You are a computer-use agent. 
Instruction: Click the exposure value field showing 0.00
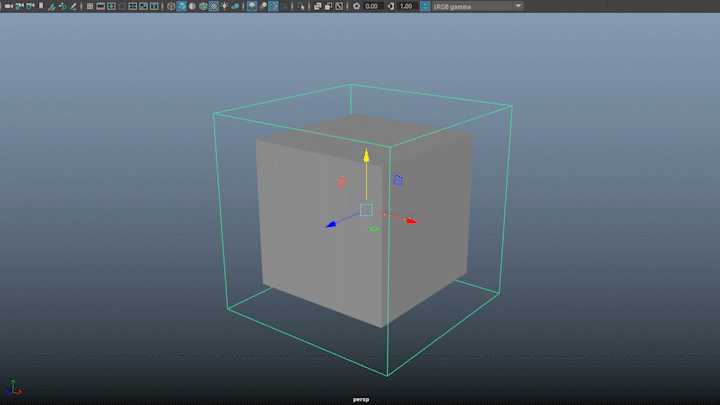pos(372,6)
